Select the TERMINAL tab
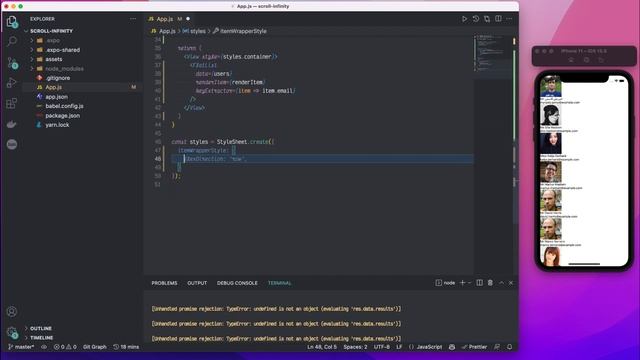The width and height of the screenshot is (640, 360). [280, 283]
